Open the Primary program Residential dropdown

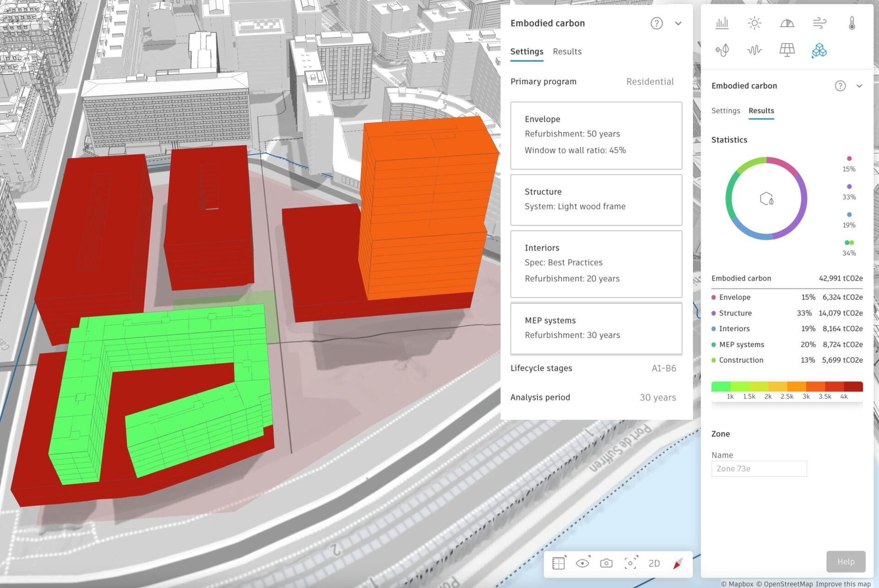point(650,81)
